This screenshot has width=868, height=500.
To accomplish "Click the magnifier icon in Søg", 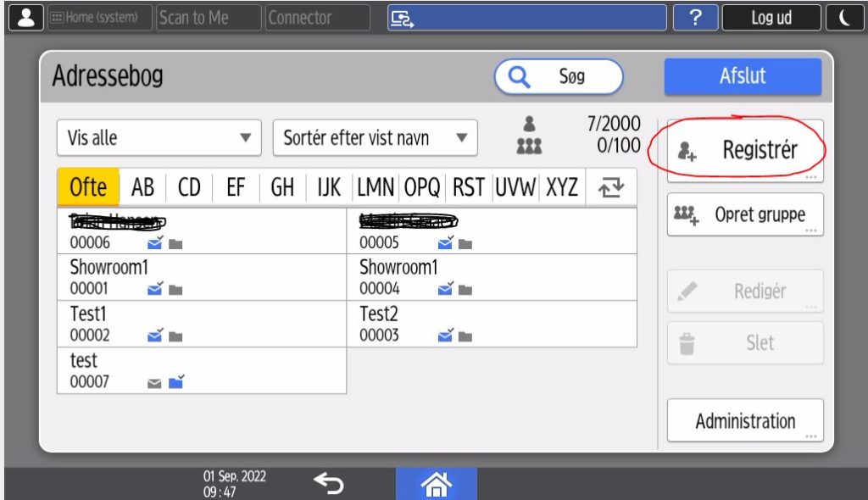I will [518, 77].
